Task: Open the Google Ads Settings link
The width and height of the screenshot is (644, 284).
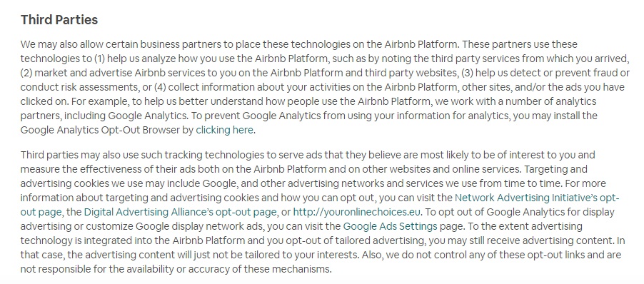Action: tap(390, 226)
